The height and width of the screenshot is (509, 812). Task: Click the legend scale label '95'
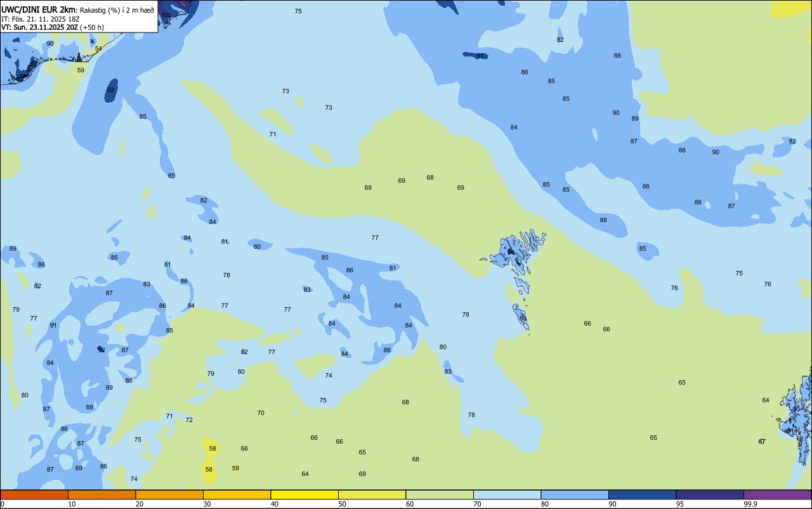(680, 504)
